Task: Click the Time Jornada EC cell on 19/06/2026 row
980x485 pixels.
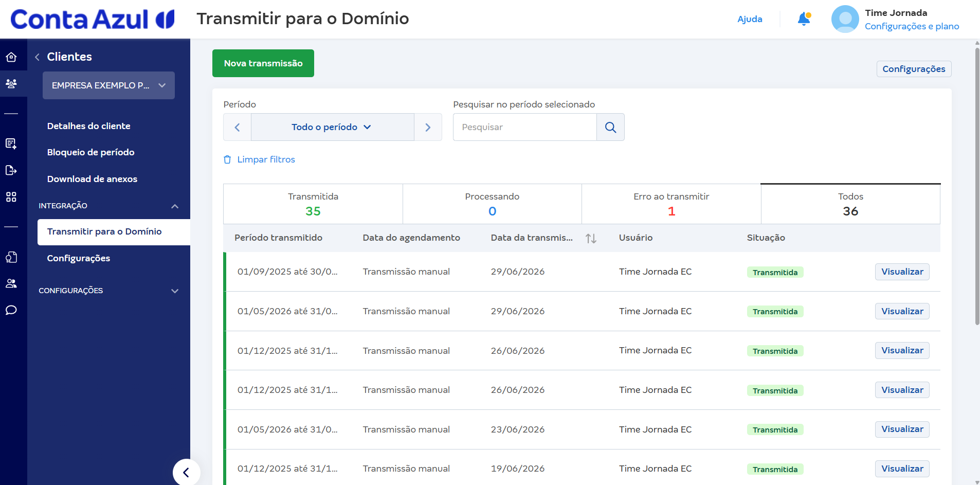Action: click(655, 469)
